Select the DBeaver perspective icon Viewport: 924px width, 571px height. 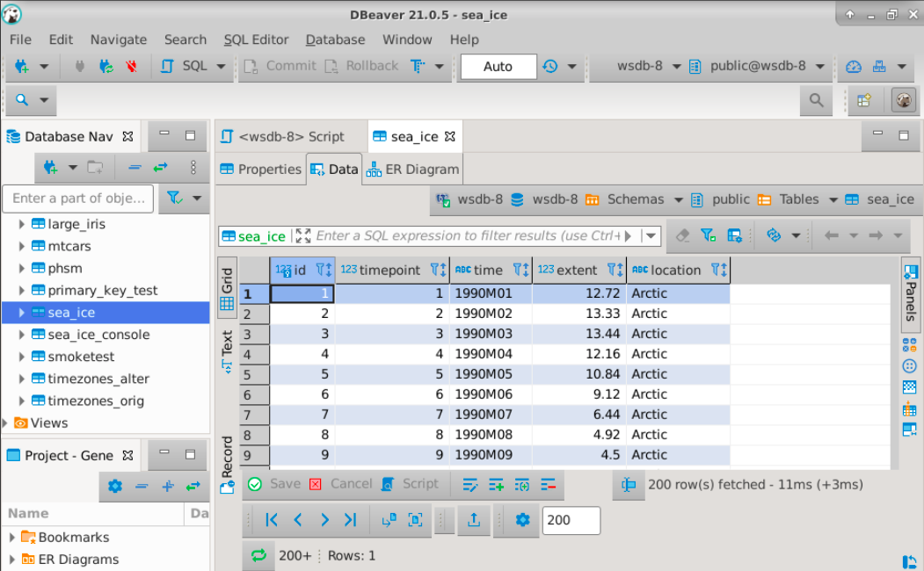click(904, 101)
